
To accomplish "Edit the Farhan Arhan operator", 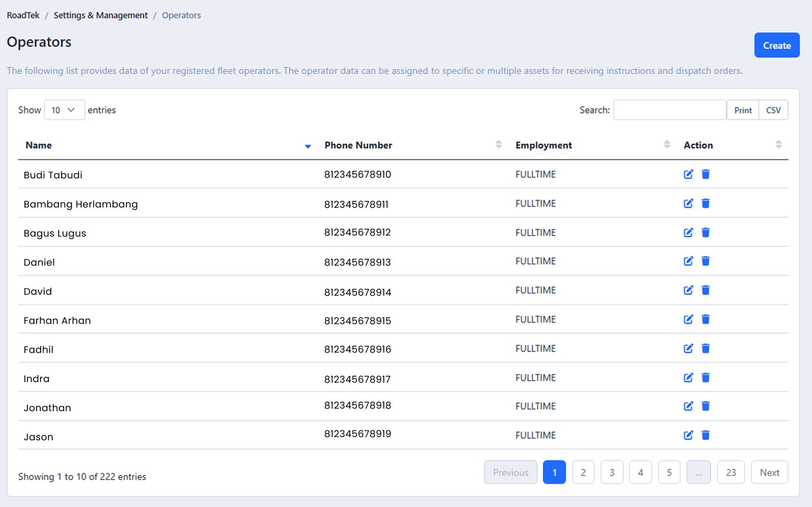I will pyautogui.click(x=688, y=319).
